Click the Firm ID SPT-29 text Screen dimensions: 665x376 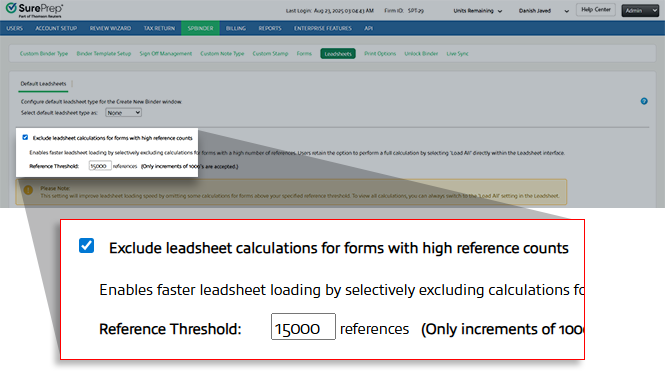[x=404, y=11]
